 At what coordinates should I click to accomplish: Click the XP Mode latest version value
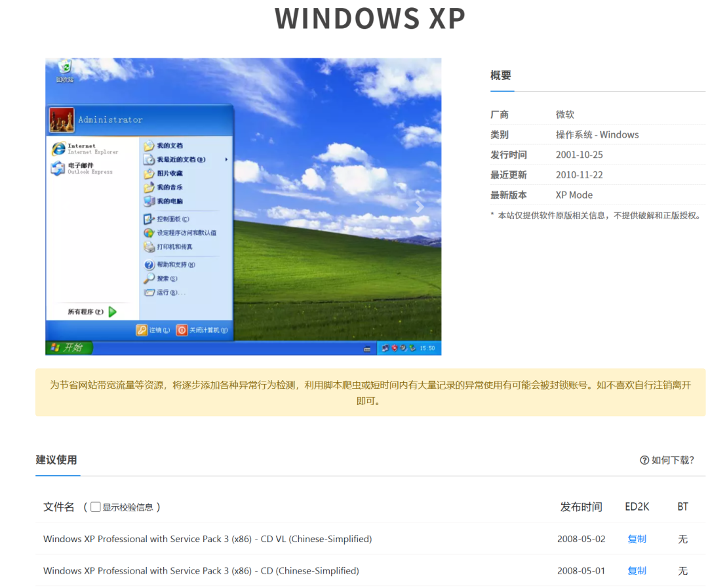click(x=574, y=195)
